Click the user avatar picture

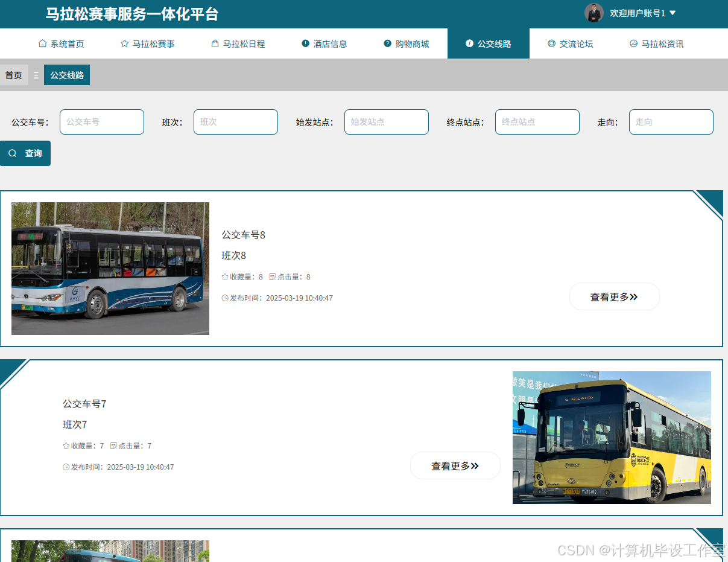pos(593,13)
